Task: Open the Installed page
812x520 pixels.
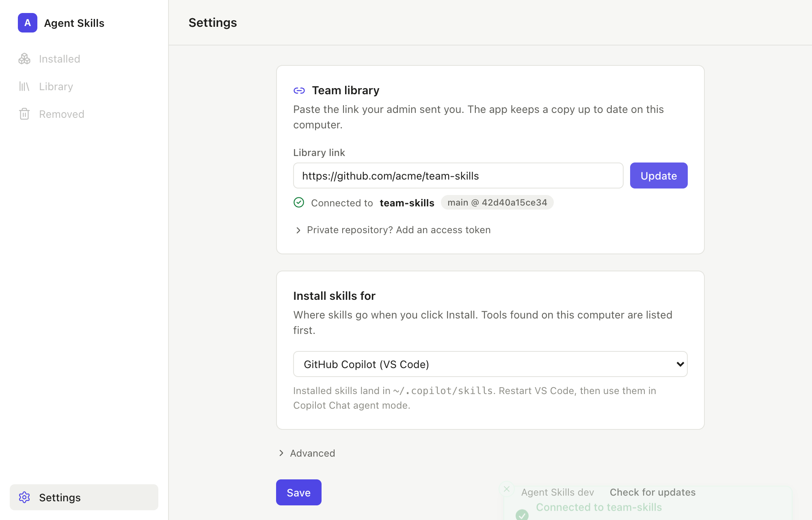Action: (x=84, y=59)
